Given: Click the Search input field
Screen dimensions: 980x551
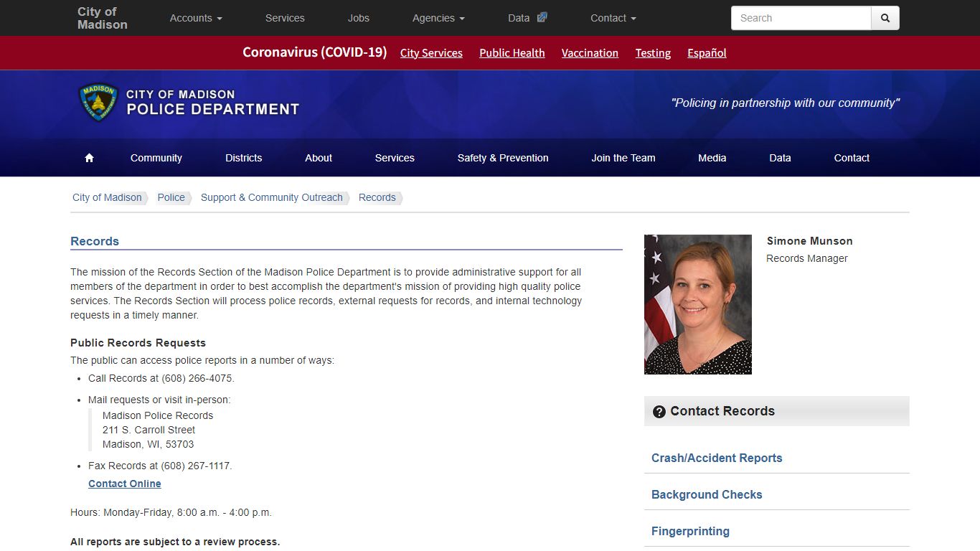Looking at the screenshot, I should click(801, 18).
